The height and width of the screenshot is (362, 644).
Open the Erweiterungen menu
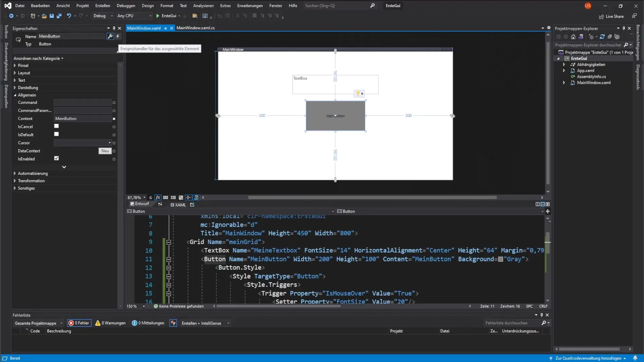click(x=250, y=6)
